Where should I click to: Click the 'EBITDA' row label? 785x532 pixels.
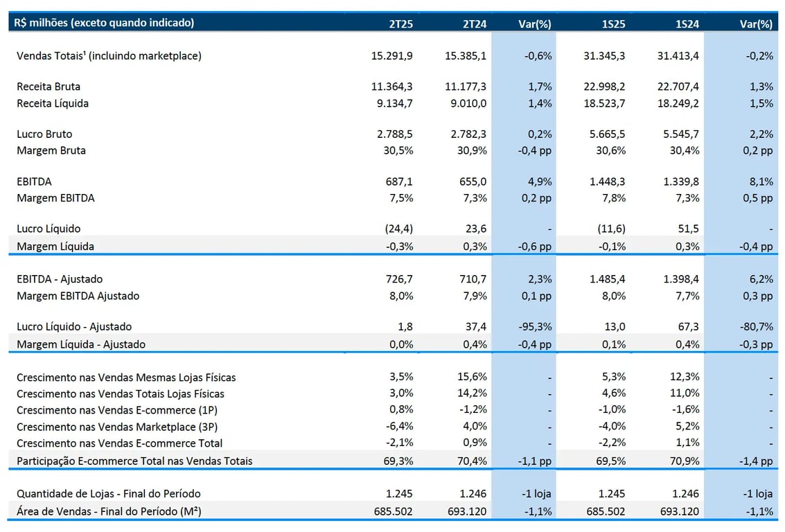point(34,181)
